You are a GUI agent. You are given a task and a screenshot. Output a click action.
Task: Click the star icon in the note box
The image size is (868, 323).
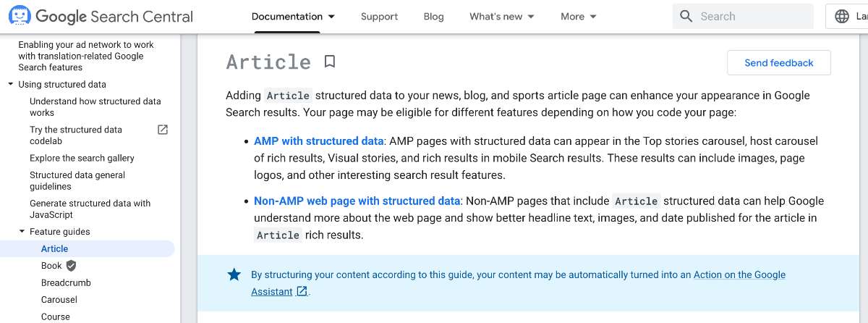pos(234,274)
